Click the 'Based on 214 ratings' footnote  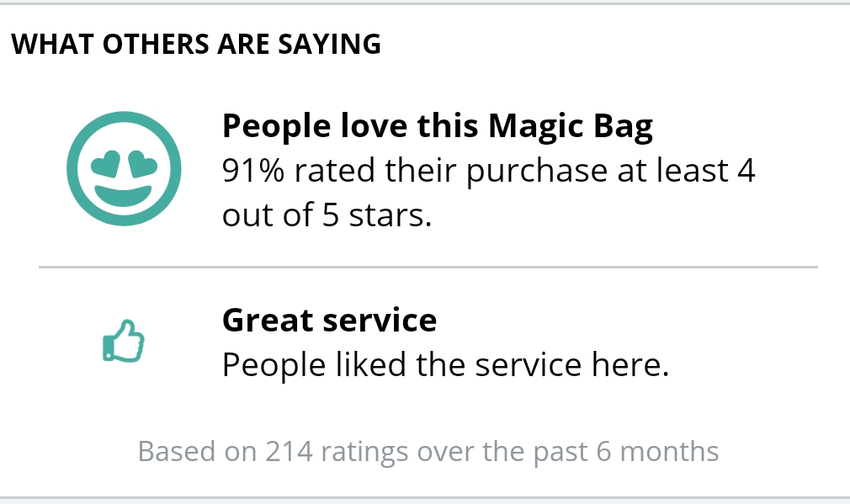click(x=428, y=452)
